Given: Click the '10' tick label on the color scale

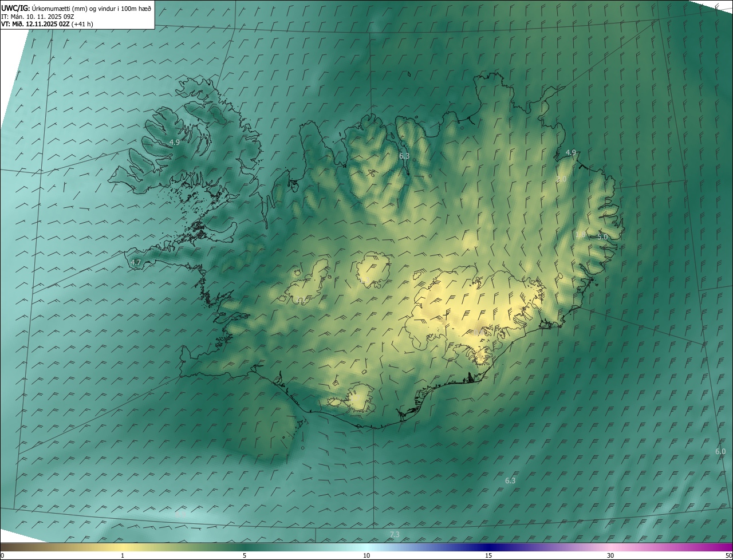Looking at the screenshot, I should pos(366,555).
